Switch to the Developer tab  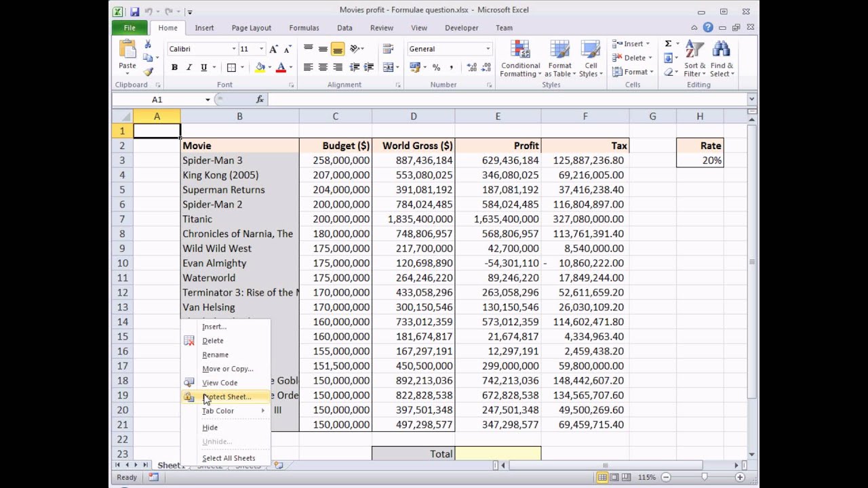pos(461,28)
